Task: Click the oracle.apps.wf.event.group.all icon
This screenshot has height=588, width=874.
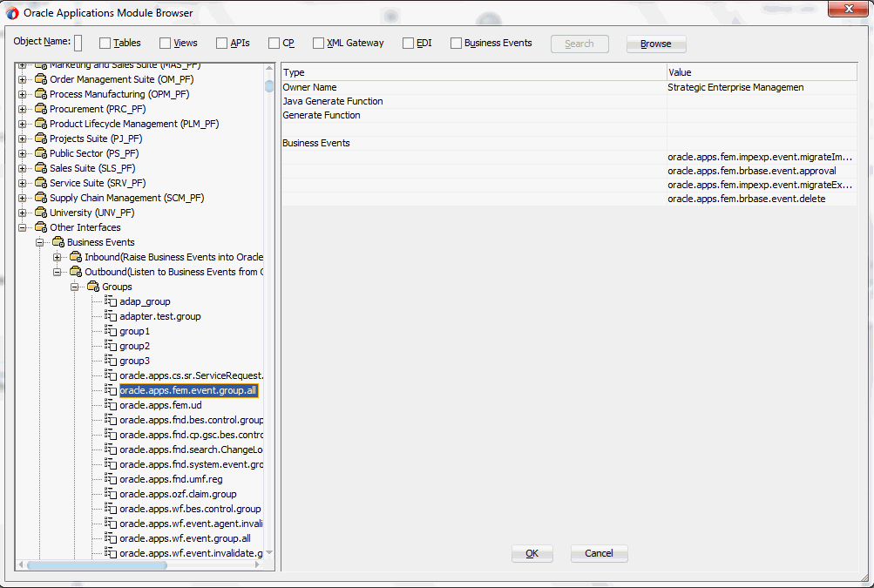Action: tap(111, 538)
